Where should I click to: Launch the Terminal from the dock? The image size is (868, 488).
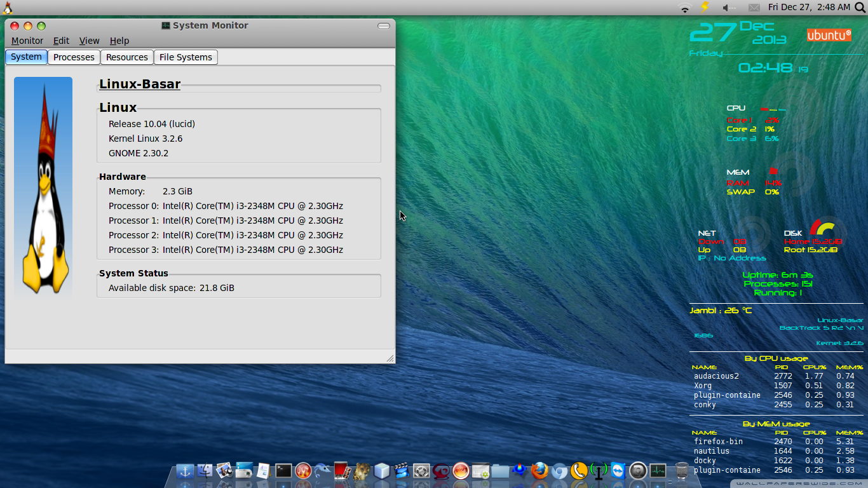tap(283, 471)
